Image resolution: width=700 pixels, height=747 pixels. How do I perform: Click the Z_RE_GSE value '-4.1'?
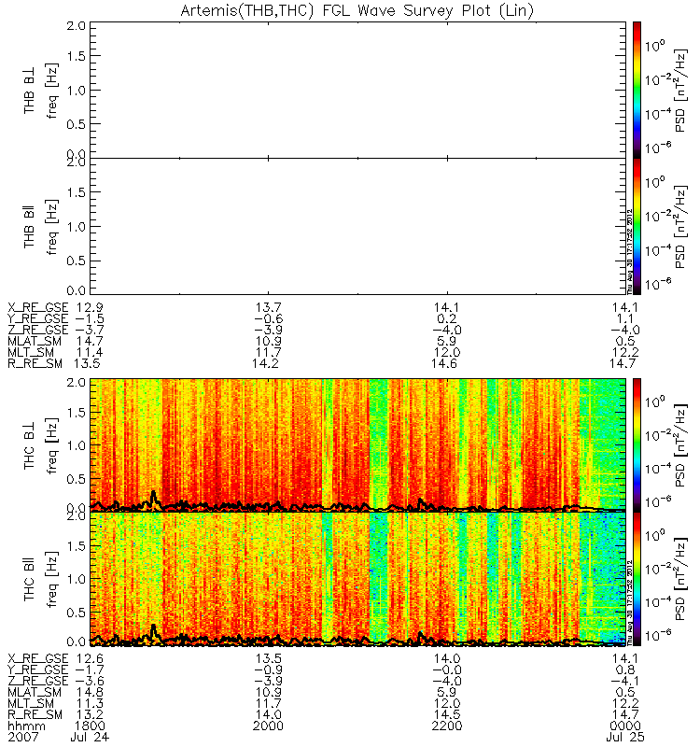click(624, 681)
